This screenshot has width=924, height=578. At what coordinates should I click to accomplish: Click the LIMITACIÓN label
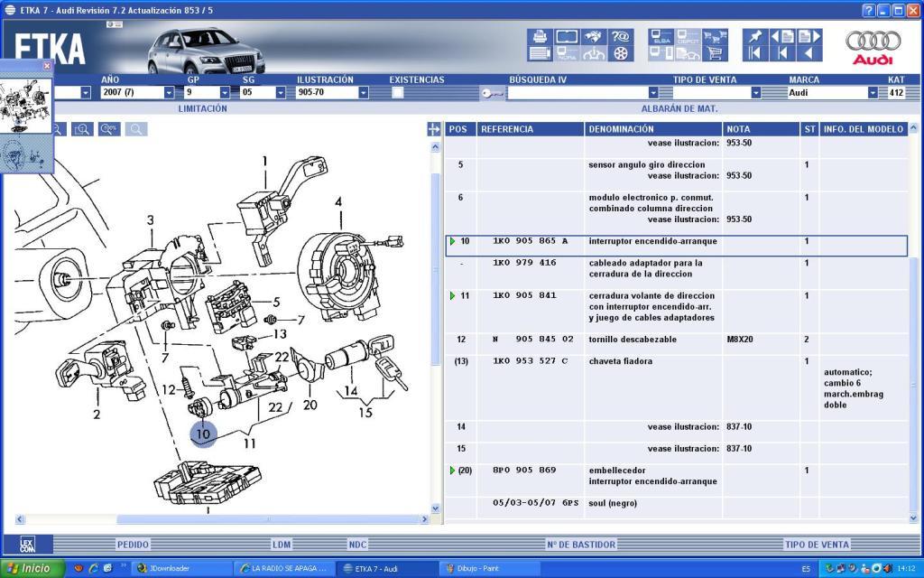[x=203, y=108]
